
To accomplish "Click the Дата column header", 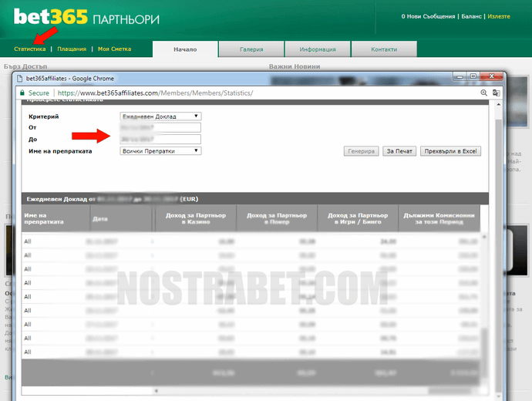I will pyautogui.click(x=121, y=218).
